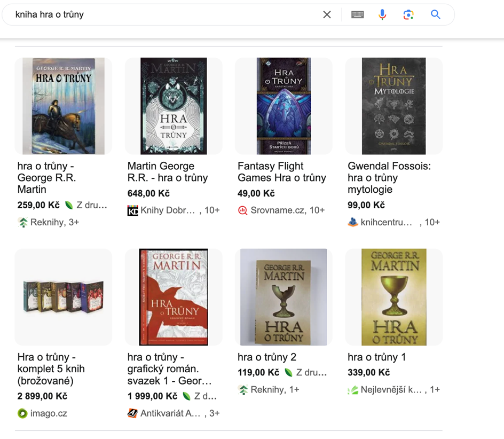Open the hra o trůny 1 golden goblet thumbnail
The height and width of the screenshot is (439, 504).
click(x=394, y=297)
